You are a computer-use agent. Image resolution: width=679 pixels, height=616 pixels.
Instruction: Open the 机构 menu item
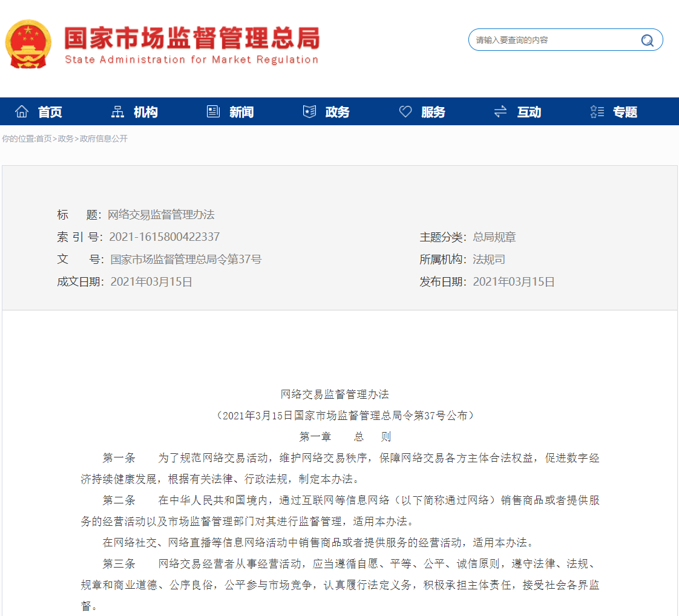(145, 112)
